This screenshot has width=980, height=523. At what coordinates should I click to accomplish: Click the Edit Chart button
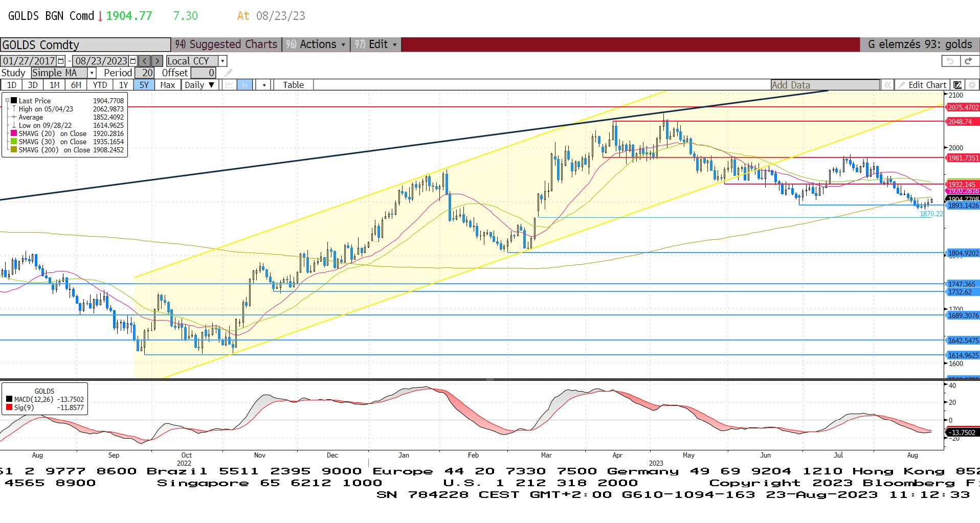[x=924, y=85]
